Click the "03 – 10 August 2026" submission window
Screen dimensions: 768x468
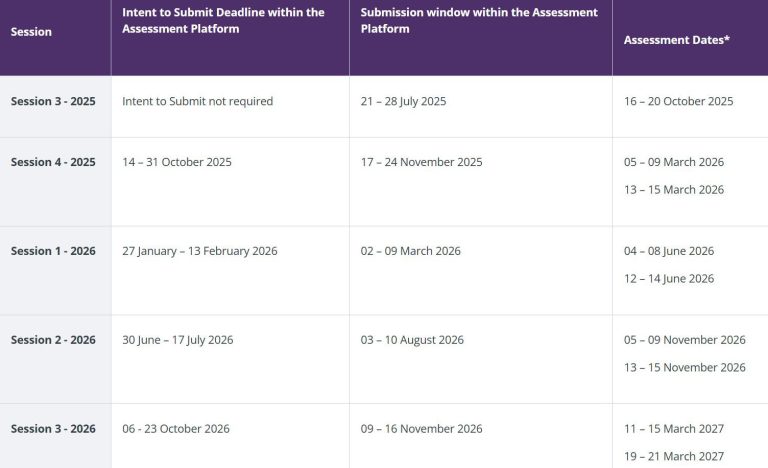tap(412, 340)
